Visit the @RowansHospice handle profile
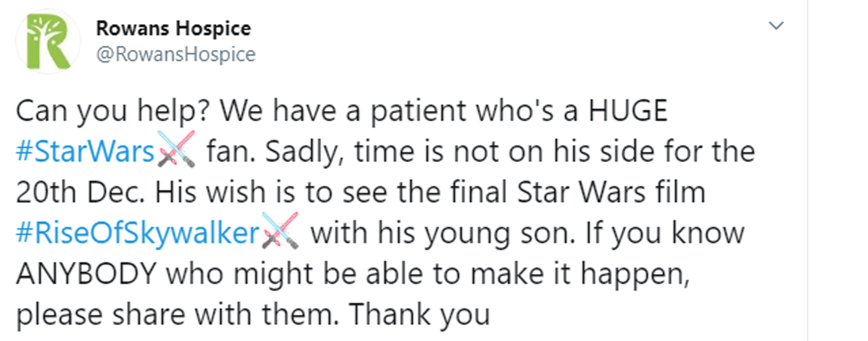The height and width of the screenshot is (341, 868). coord(176,55)
